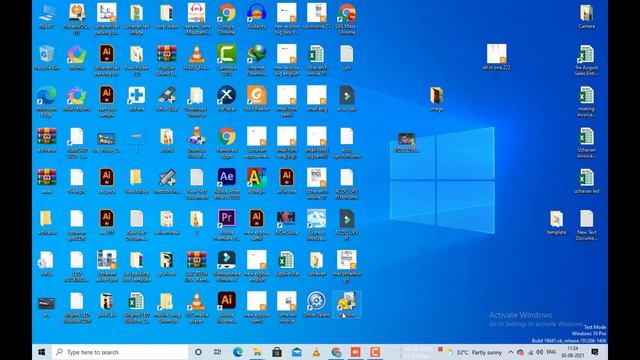Image resolution: width=640 pixels, height=360 pixels.
Task: Open Task View from the taskbar
Action: (217, 352)
